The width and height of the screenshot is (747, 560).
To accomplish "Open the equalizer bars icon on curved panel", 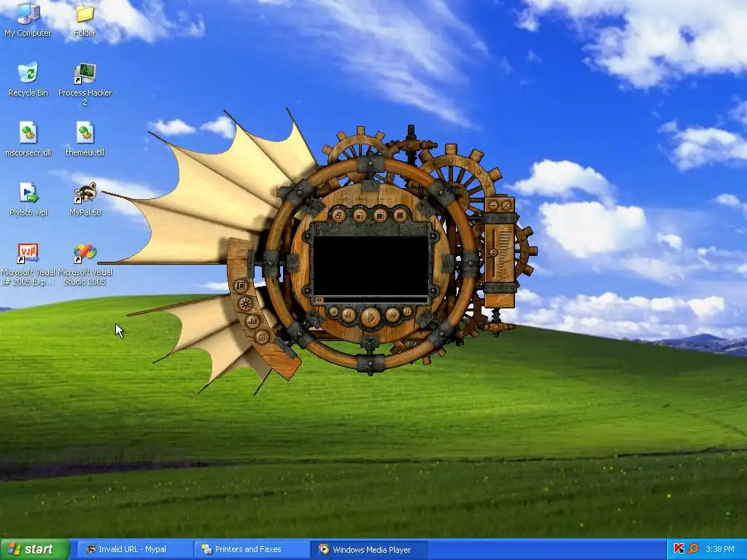I will point(252,322).
